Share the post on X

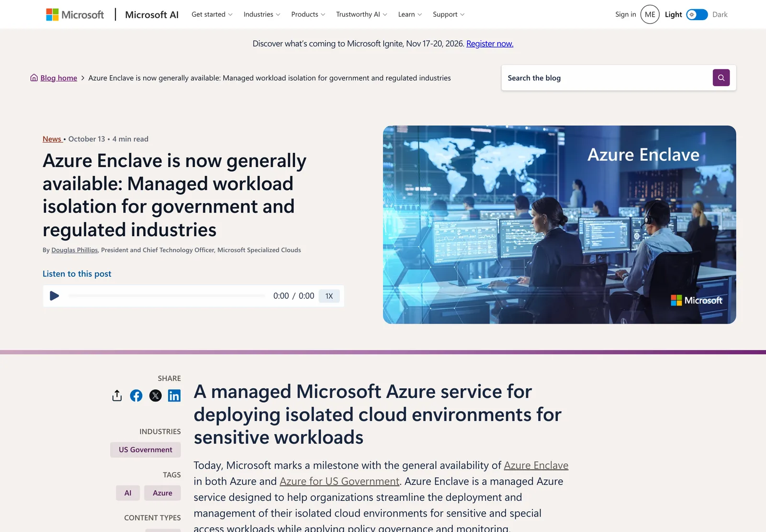click(155, 396)
